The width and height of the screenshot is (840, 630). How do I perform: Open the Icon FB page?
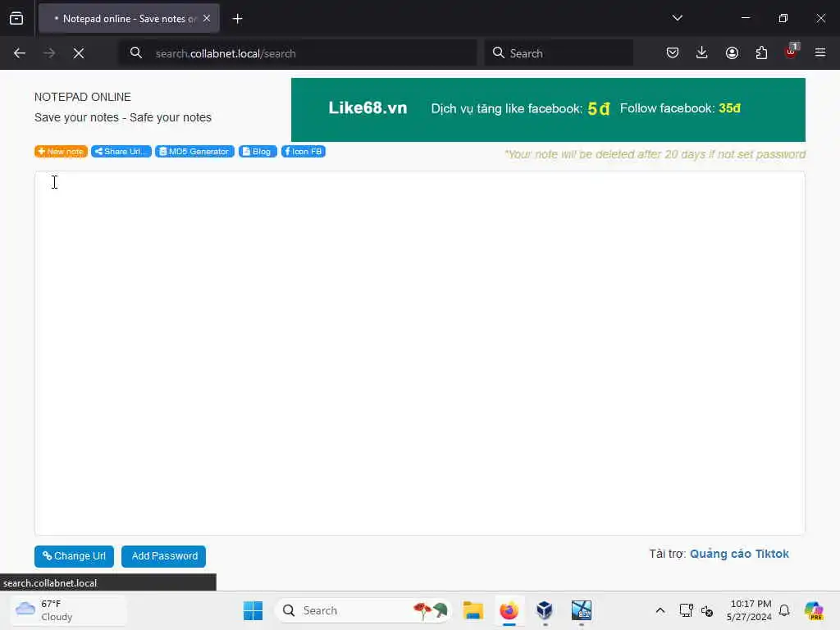coord(304,152)
